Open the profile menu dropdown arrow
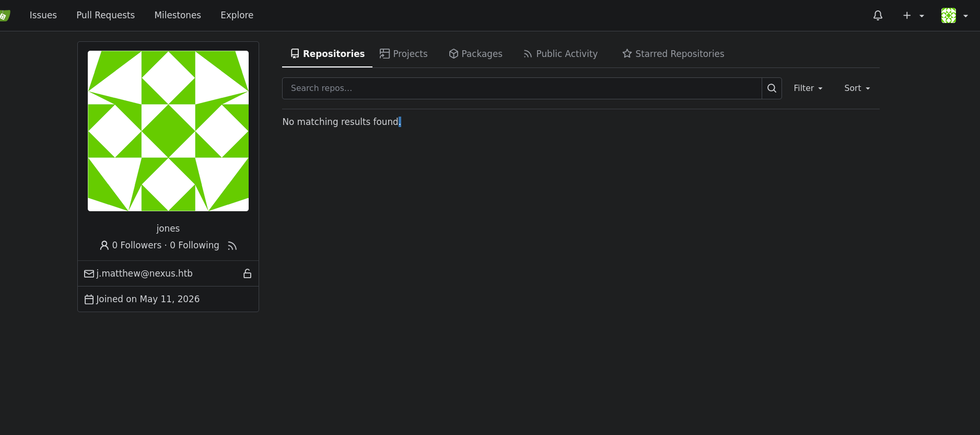The image size is (980, 435). (x=965, y=16)
